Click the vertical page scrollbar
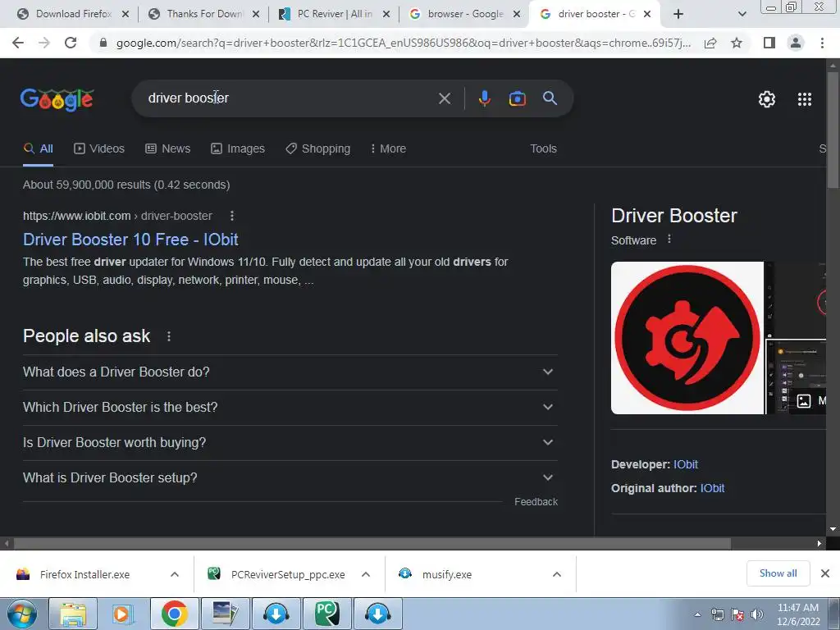This screenshot has width=840, height=630. [x=833, y=130]
